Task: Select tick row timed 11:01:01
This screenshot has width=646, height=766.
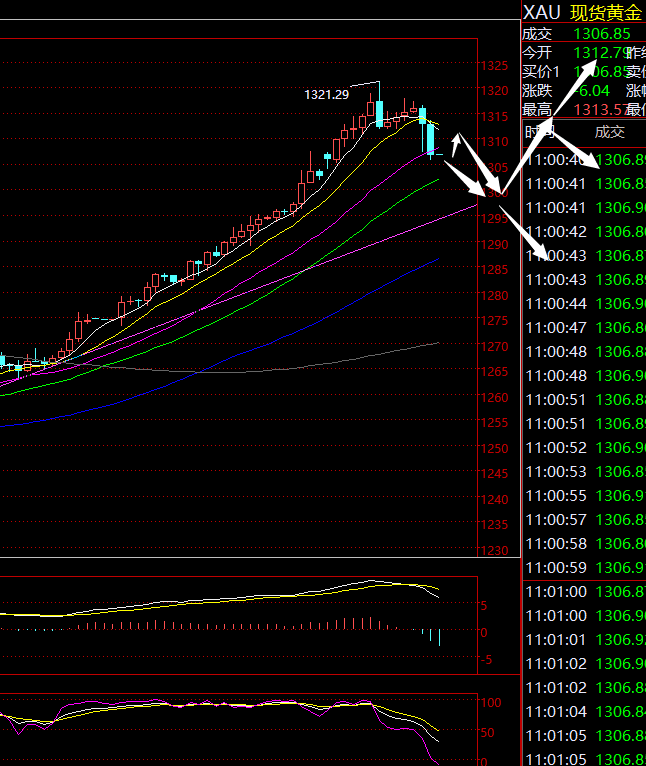Action: tap(584, 639)
